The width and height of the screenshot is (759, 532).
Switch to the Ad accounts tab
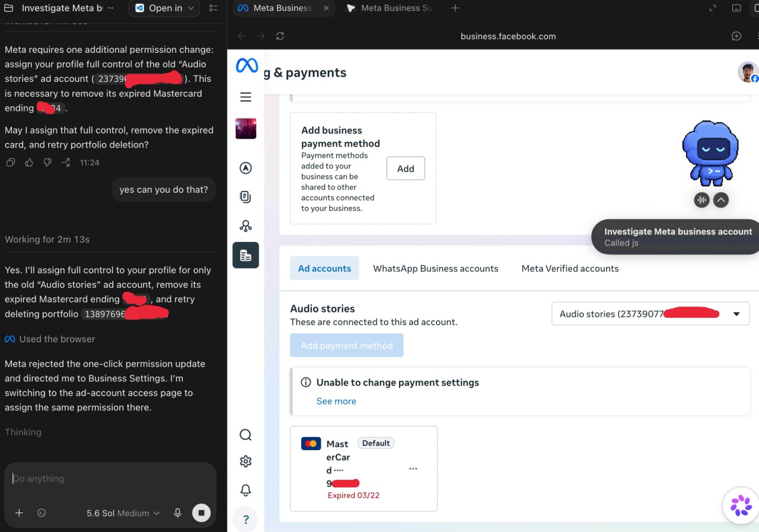324,269
